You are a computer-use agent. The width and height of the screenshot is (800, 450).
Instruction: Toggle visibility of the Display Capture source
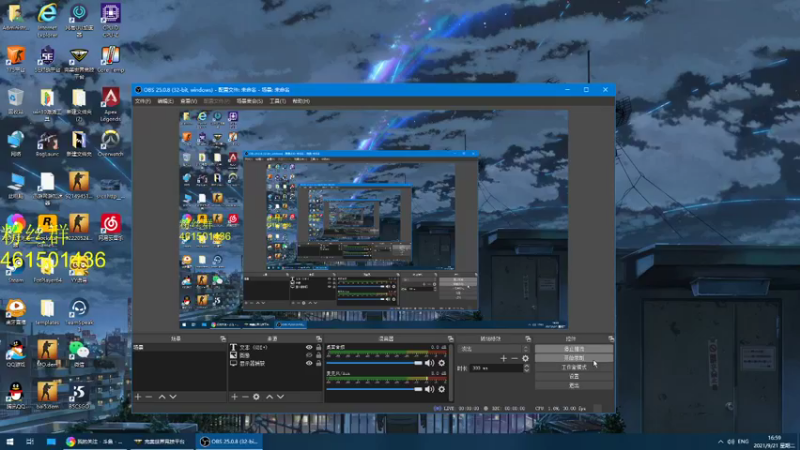pos(309,363)
